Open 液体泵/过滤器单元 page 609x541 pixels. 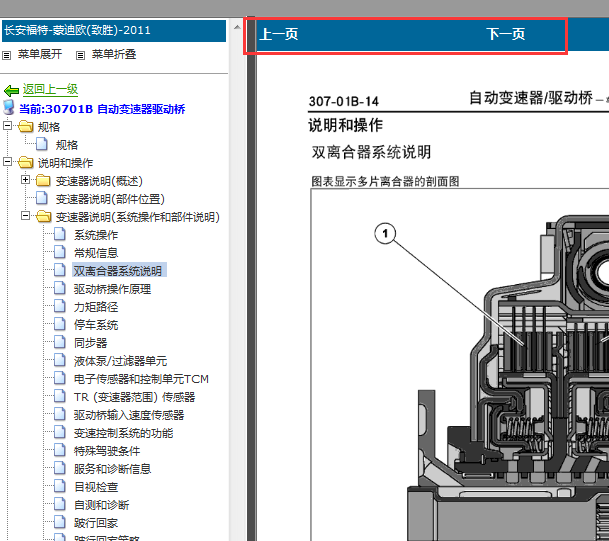[x=120, y=361]
